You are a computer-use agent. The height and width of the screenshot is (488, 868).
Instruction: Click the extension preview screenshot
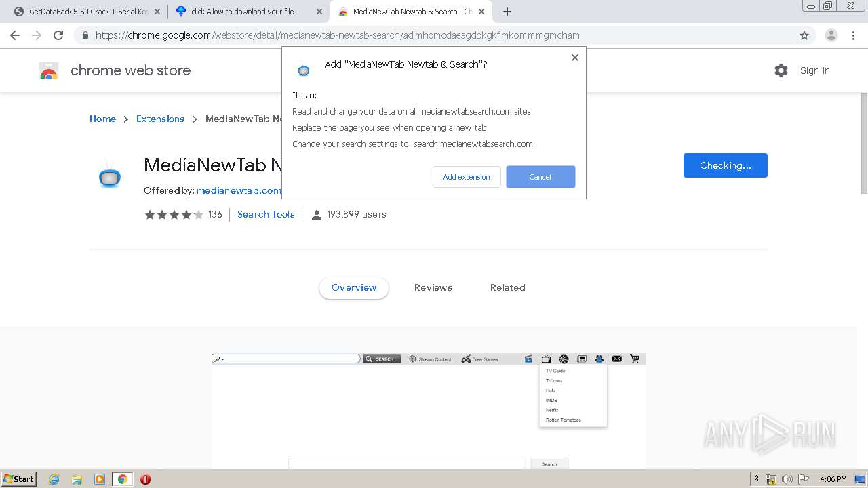point(429,411)
